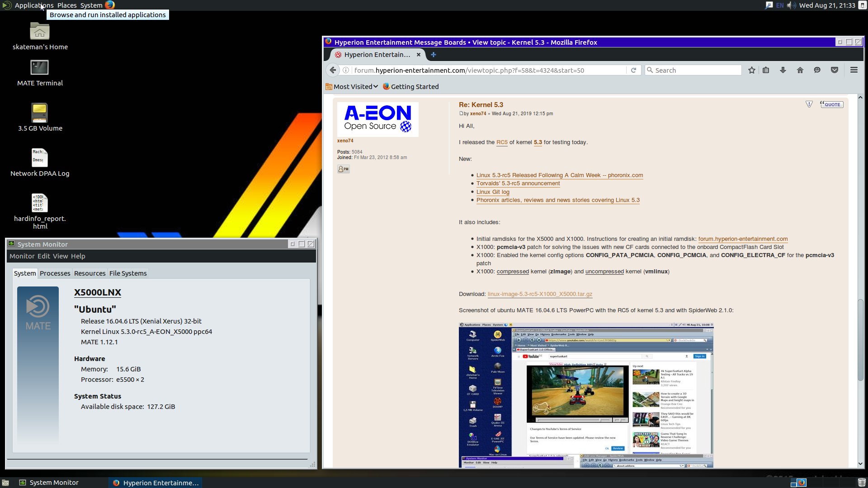The height and width of the screenshot is (488, 868).
Task: Click the A-EON Open Source avatar
Action: 378,119
